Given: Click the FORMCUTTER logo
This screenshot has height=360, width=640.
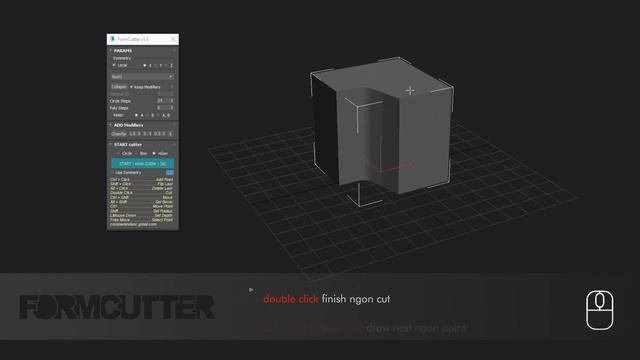Looking at the screenshot, I should pyautogui.click(x=117, y=307).
